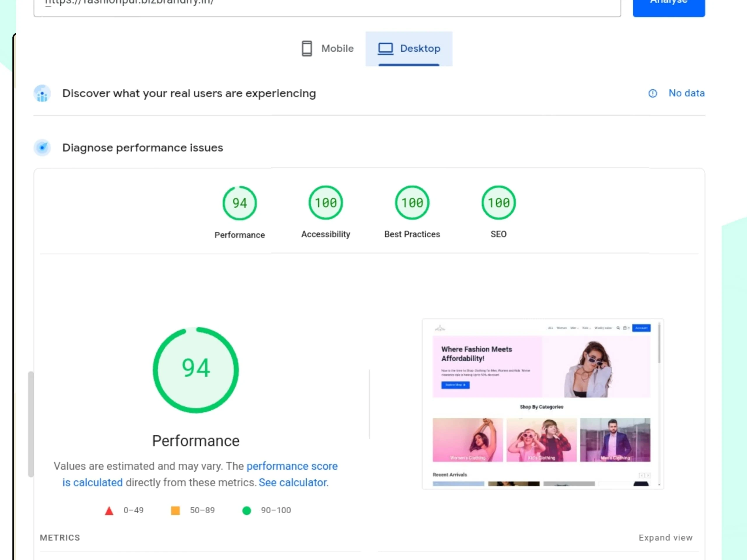
Task: Click the Desktop laptop icon
Action: click(x=385, y=48)
